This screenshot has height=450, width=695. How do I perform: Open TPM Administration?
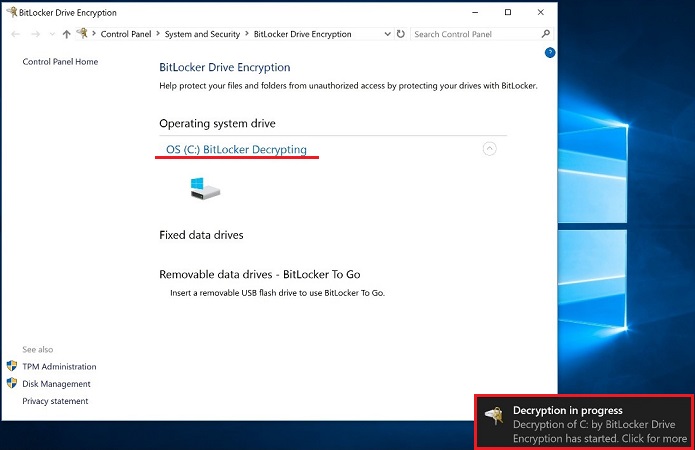59,367
